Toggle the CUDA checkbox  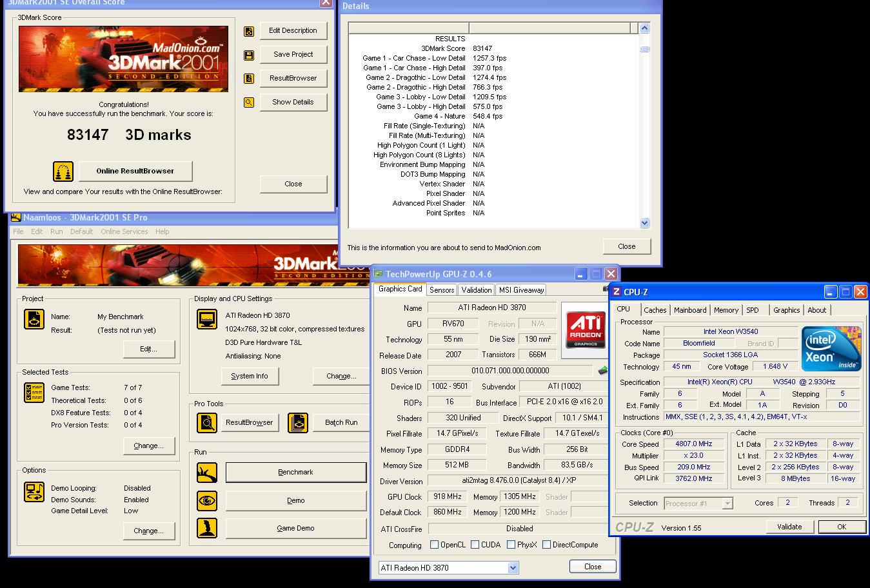(x=475, y=545)
